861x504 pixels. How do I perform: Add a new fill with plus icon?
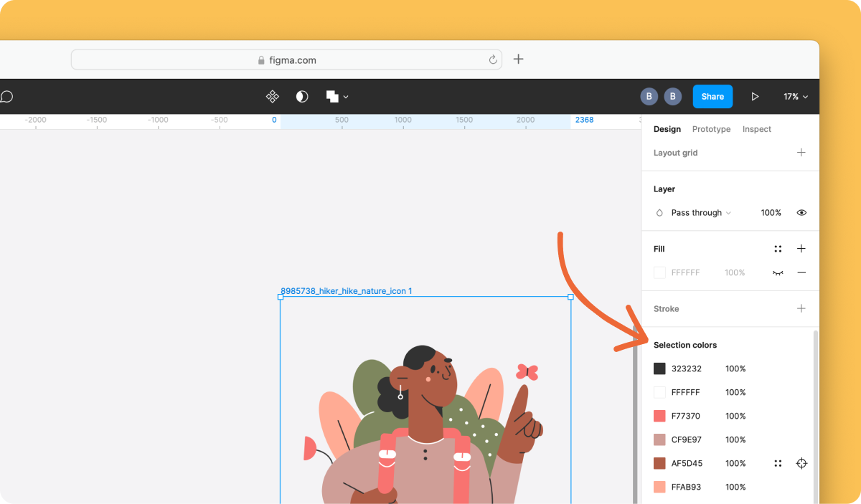tap(801, 249)
